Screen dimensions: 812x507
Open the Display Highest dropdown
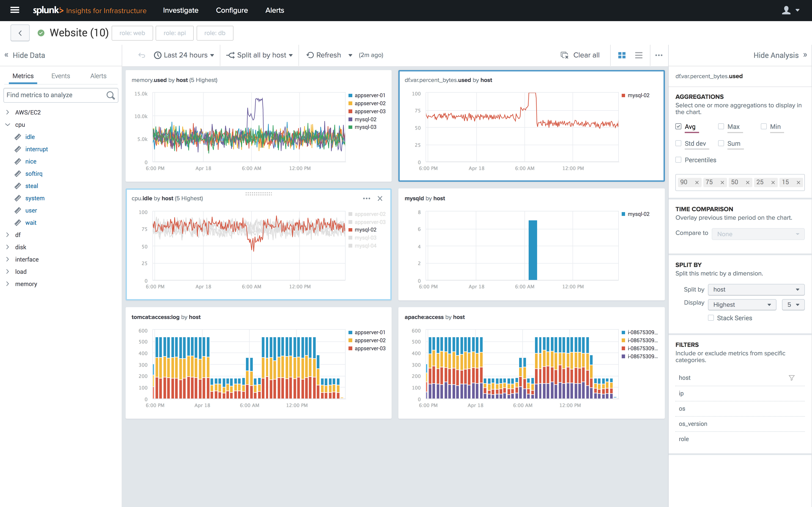(742, 304)
